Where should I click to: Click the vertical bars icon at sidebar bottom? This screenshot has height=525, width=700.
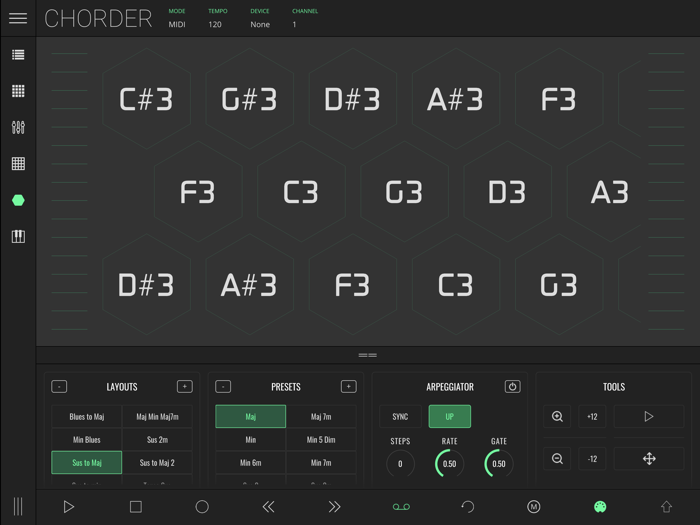tap(18, 507)
